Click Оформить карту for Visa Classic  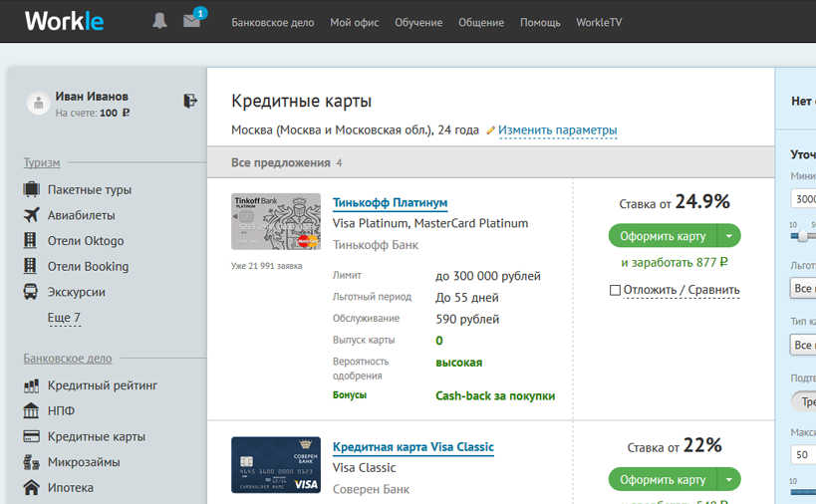663,479
